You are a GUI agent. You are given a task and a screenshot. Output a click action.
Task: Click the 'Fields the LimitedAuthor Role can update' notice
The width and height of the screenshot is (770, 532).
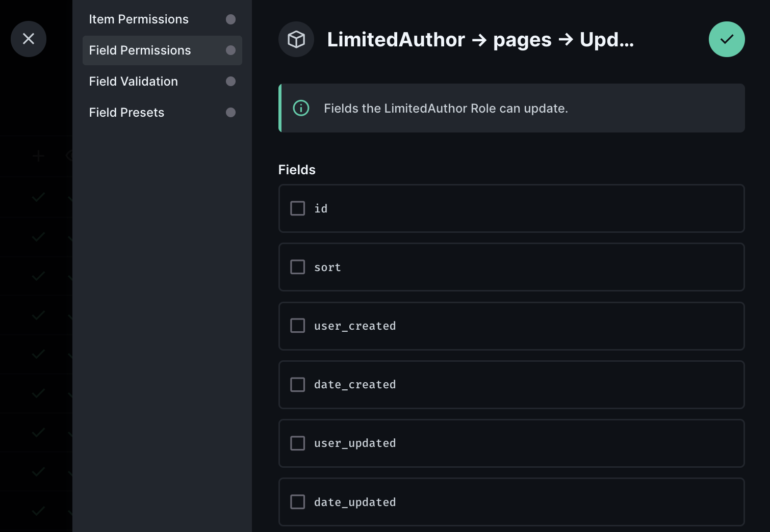511,108
